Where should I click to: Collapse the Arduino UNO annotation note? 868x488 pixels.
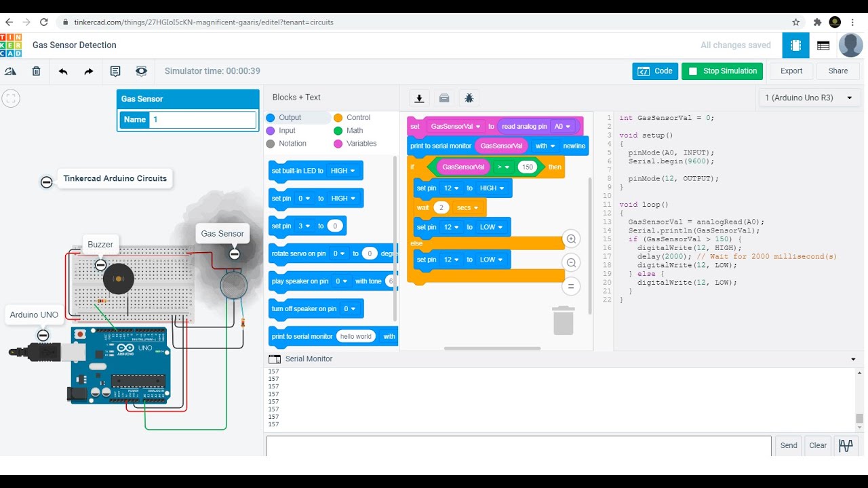pos(43,335)
